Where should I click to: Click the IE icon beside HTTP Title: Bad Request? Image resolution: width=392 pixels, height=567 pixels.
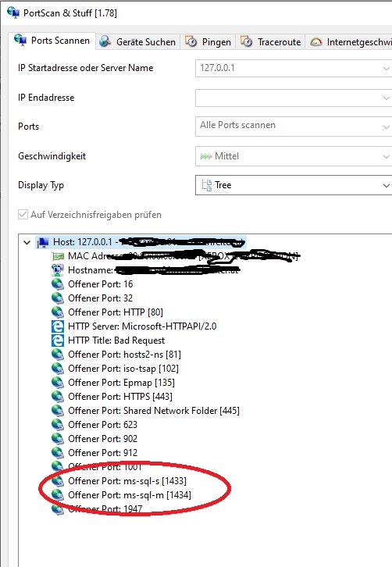pyautogui.click(x=58, y=341)
